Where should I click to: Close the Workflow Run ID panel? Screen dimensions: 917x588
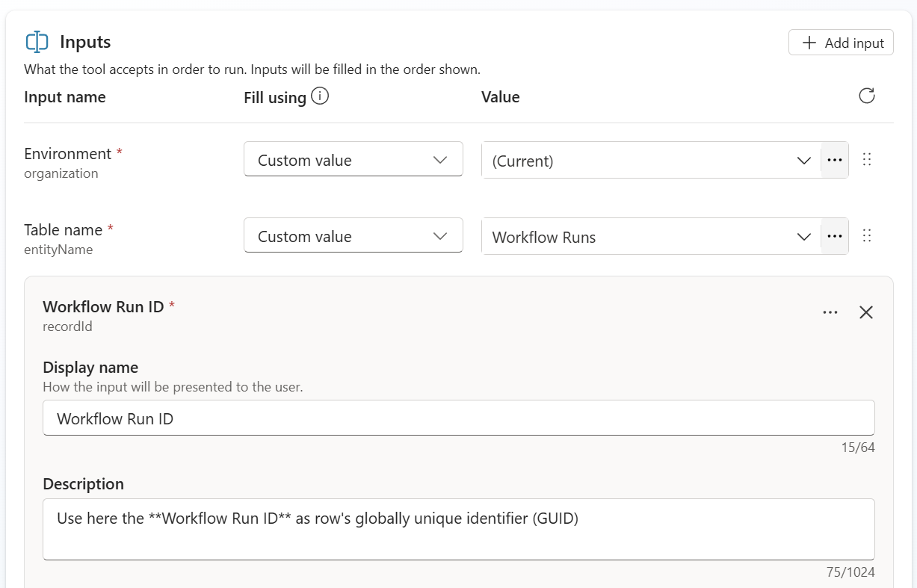pos(866,312)
